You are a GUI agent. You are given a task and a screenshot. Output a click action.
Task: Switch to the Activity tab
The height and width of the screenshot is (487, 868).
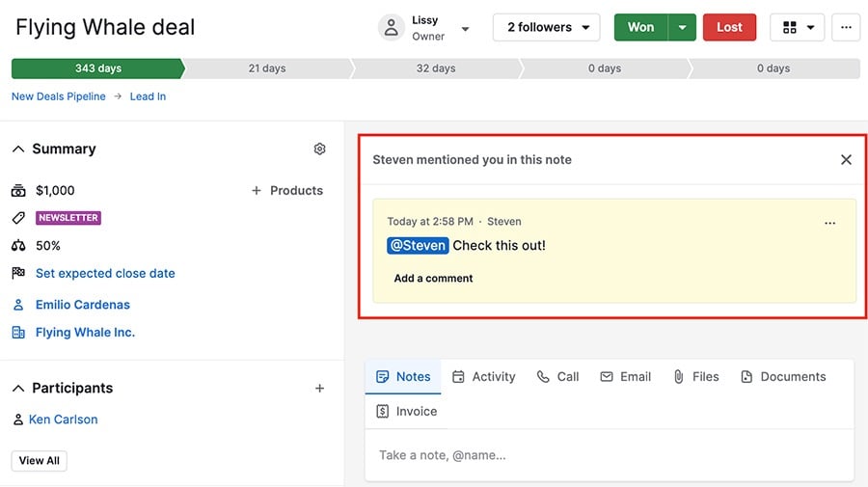point(484,377)
